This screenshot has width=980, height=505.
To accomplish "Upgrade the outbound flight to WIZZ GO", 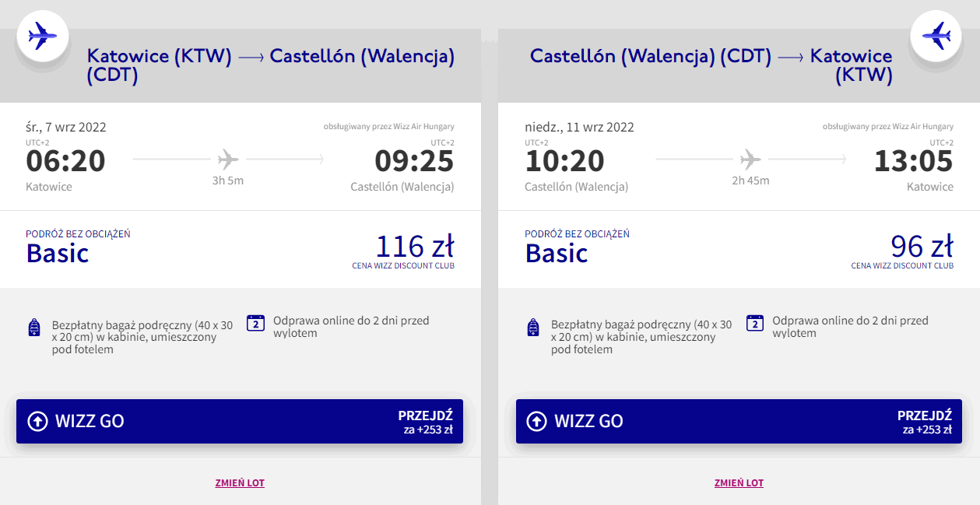I will (240, 421).
